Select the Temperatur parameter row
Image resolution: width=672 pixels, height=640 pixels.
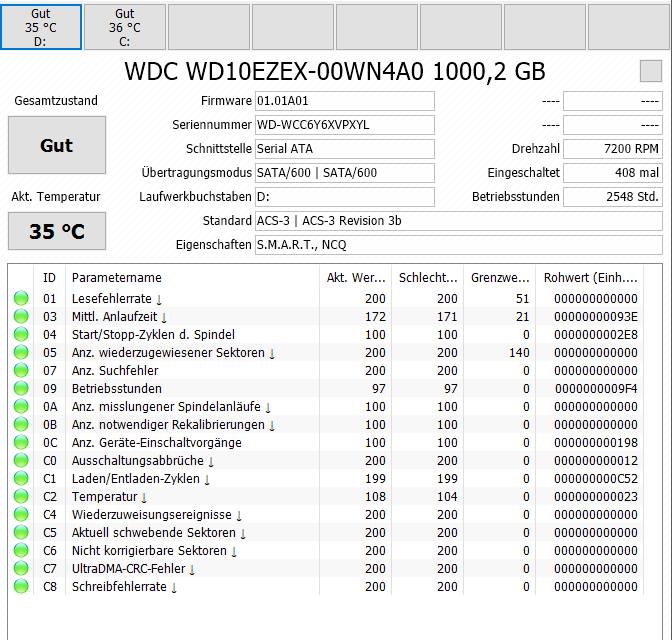(x=326, y=496)
